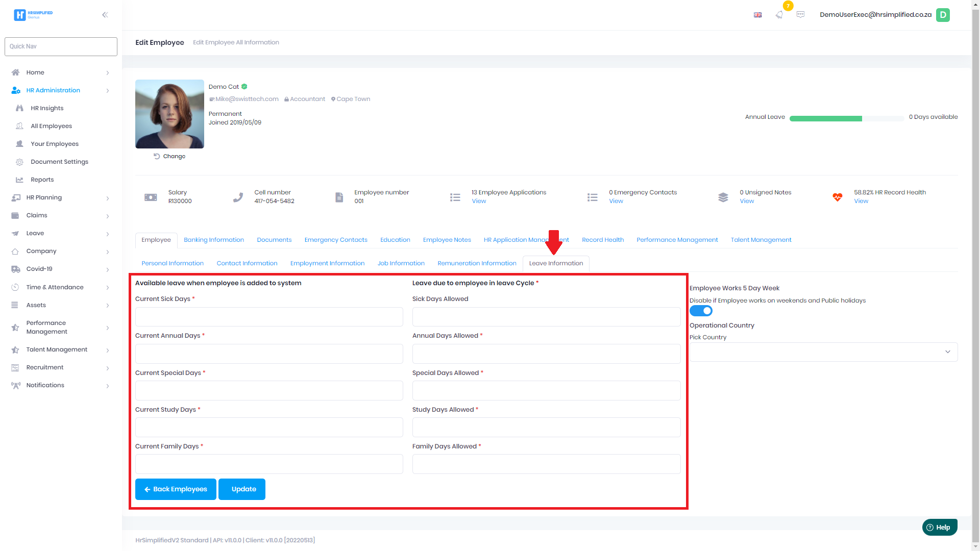Image resolution: width=980 pixels, height=551 pixels.
Task: Click the HR Record Health heart icon
Action: click(x=837, y=197)
